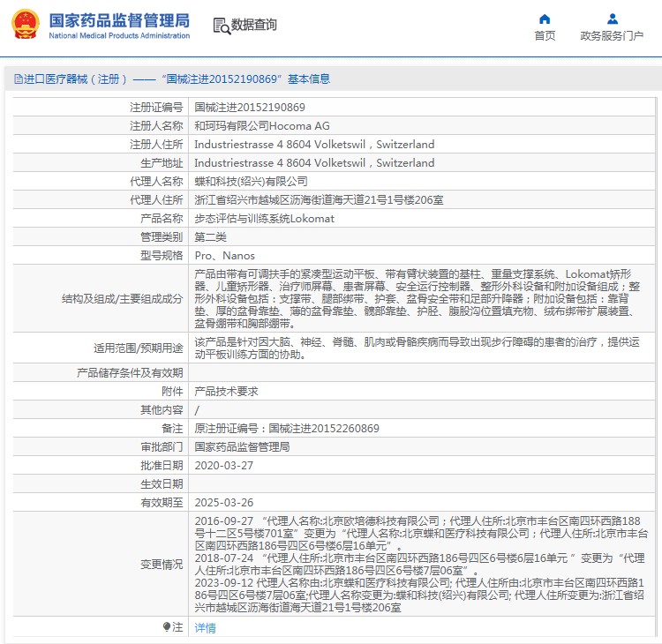Open the 详情 details link
This screenshot has height=644, width=662.
(205, 628)
